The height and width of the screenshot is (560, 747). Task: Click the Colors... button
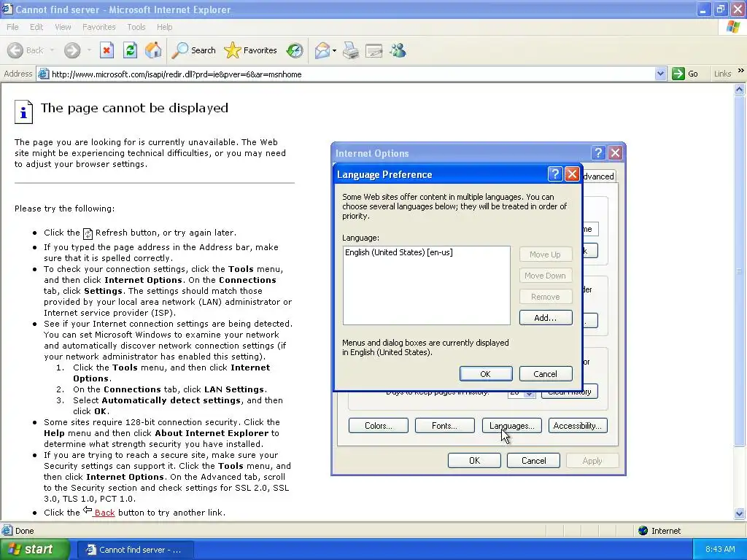pos(379,426)
